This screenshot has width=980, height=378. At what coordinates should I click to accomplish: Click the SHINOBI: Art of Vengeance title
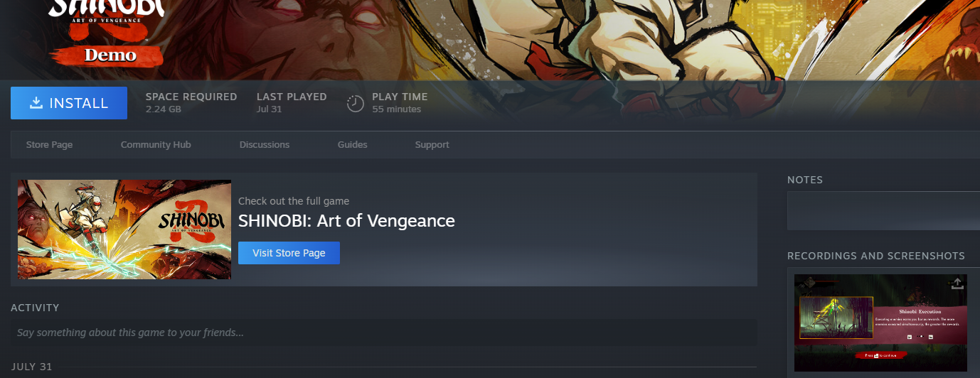pyautogui.click(x=346, y=221)
